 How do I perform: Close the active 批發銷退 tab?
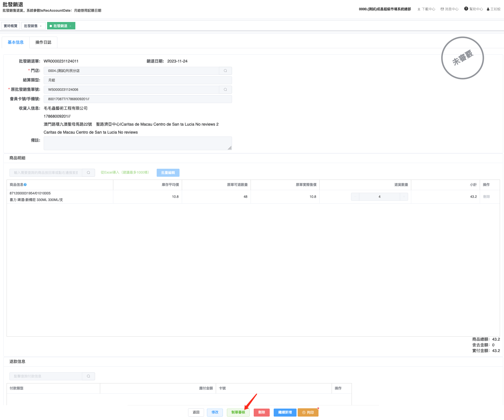(70, 26)
